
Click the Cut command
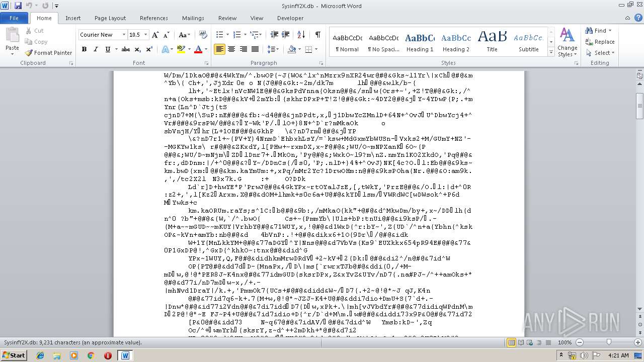point(35,31)
